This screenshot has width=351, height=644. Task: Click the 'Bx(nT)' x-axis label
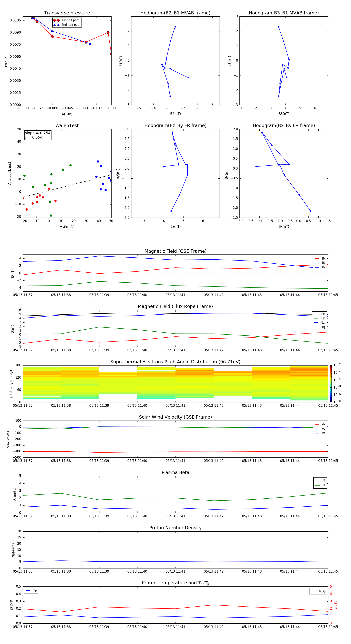(x=284, y=227)
